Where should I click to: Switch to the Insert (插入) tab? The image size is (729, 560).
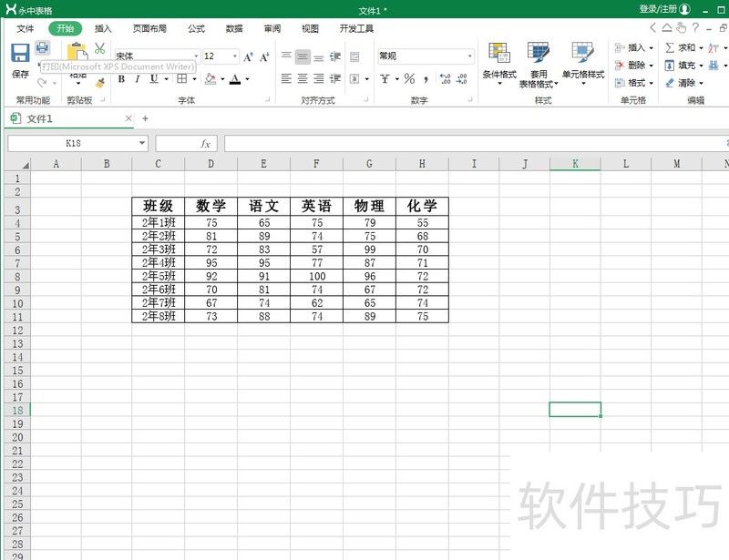(103, 29)
